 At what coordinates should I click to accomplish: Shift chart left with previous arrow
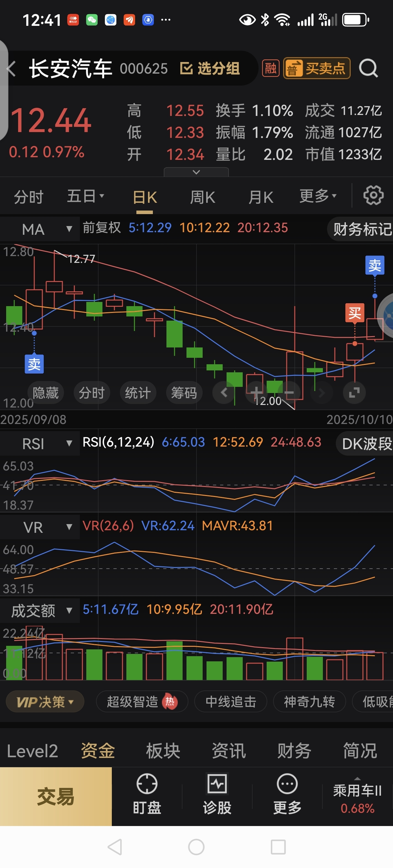click(224, 393)
